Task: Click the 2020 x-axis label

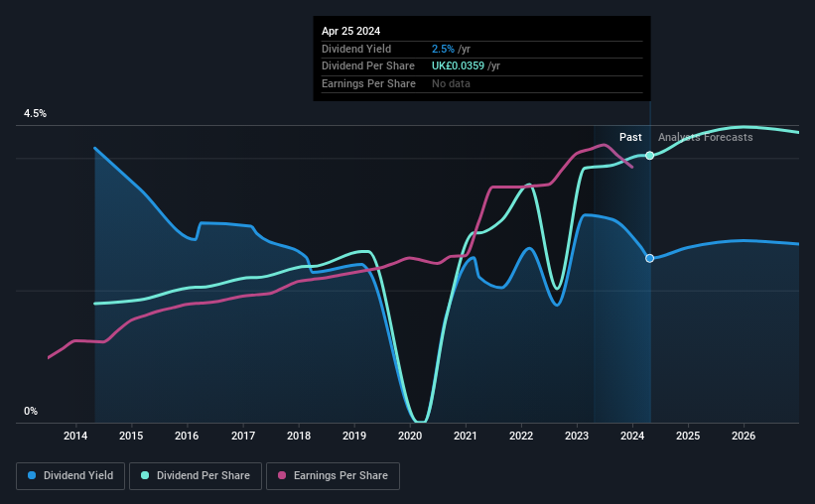Action: pos(410,436)
